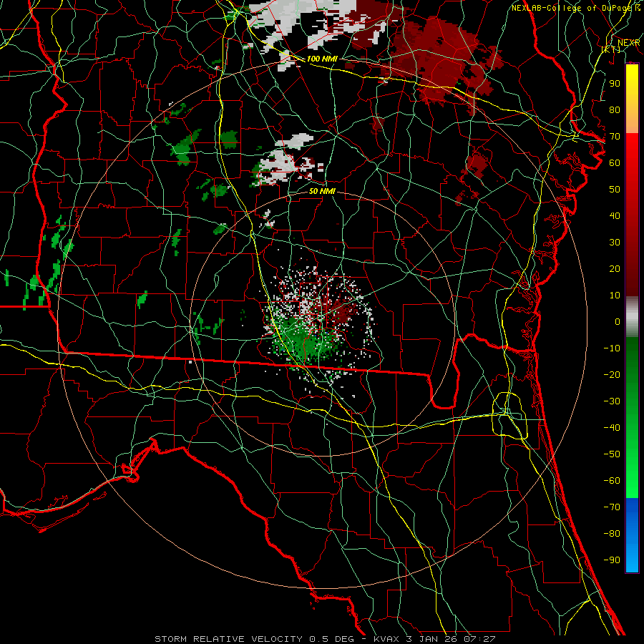Screen dimensions: 644x644
Task: Select the -90 value on the velocity scale
Action: (612, 560)
